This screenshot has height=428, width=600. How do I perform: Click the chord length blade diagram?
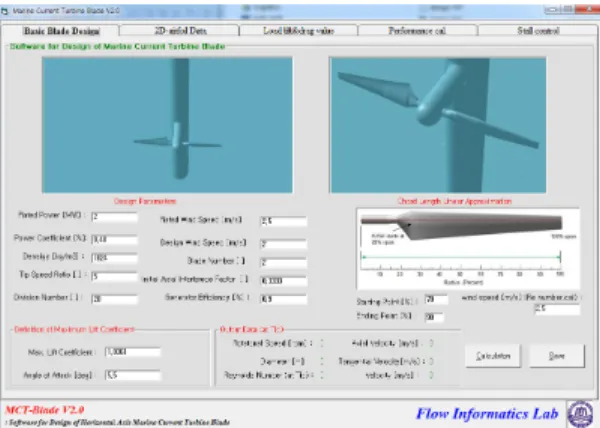tap(468, 249)
